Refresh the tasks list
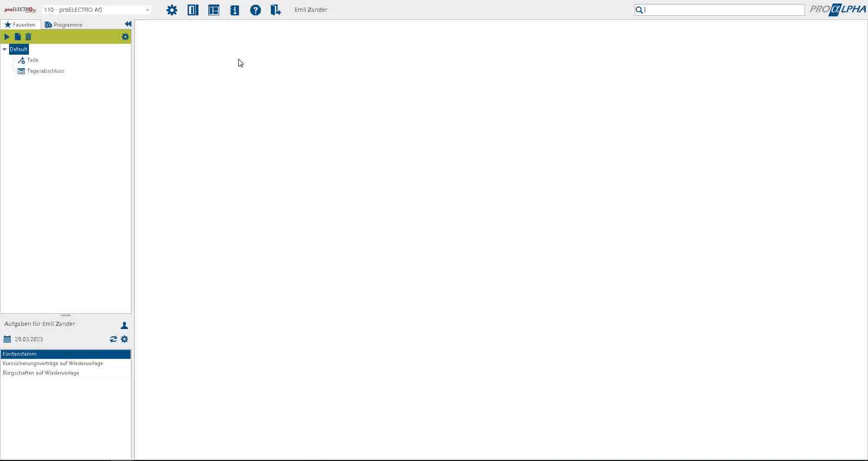The image size is (868, 461). tap(113, 339)
